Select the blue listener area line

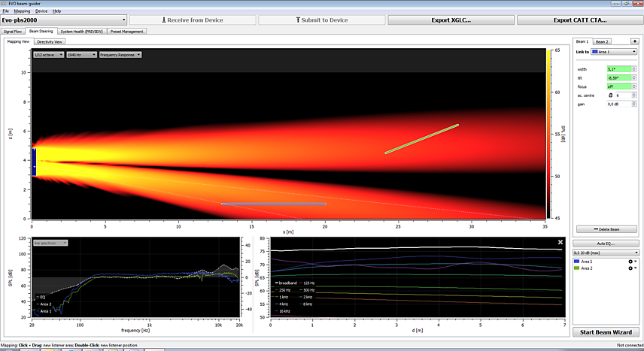tap(274, 204)
